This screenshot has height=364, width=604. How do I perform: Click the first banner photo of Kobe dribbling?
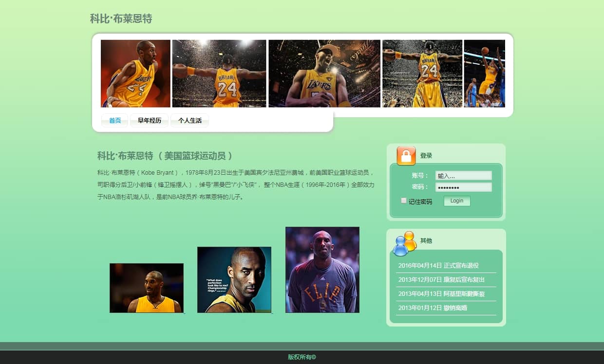click(135, 73)
